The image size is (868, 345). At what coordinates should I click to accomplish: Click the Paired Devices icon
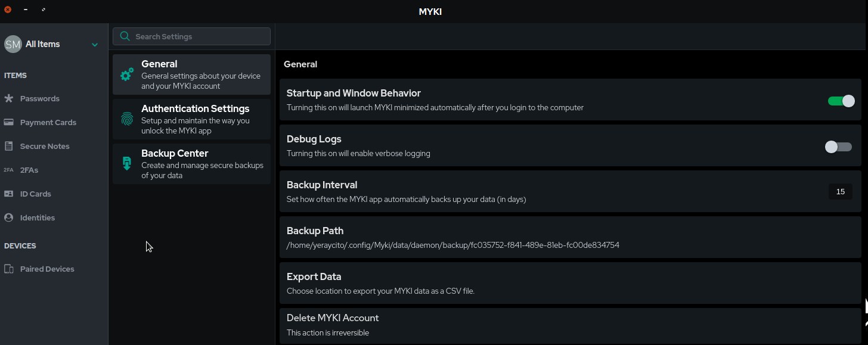tap(9, 269)
